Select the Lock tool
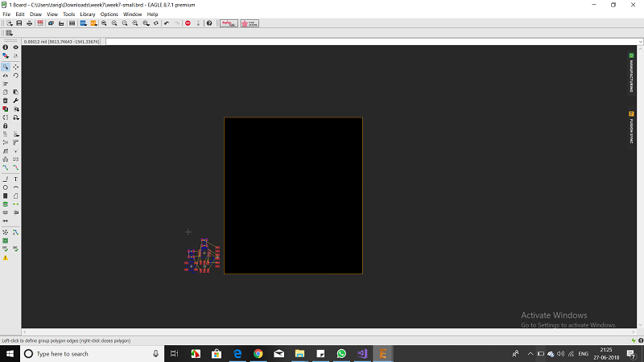Viewport: 644px width, 362px height. tap(6, 125)
